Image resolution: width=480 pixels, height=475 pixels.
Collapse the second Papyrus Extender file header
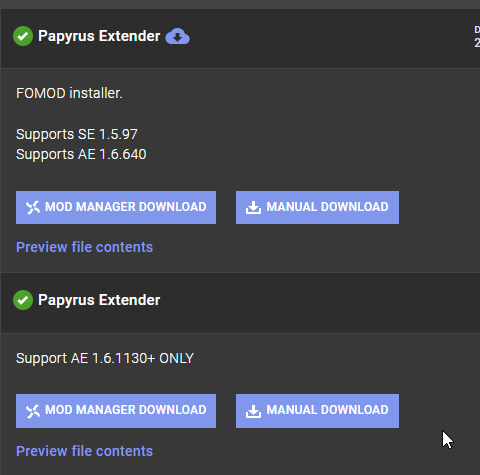[x=240, y=302]
